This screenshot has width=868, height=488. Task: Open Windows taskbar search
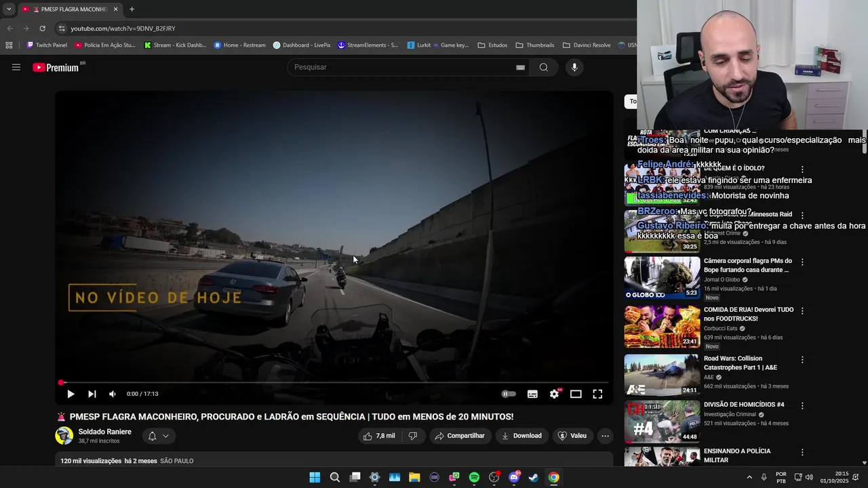(x=334, y=477)
